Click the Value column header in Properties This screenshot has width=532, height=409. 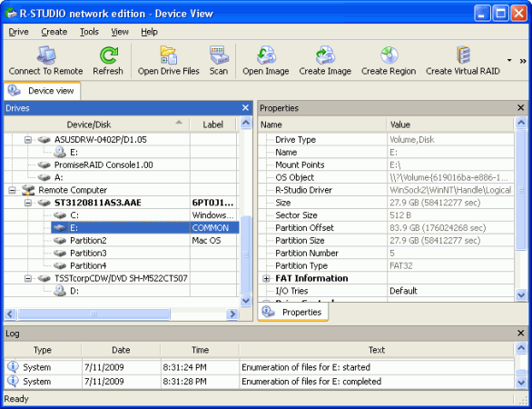450,125
